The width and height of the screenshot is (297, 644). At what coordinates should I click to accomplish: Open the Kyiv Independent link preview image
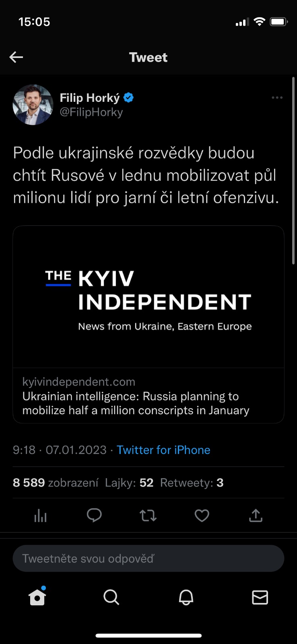coord(148,297)
